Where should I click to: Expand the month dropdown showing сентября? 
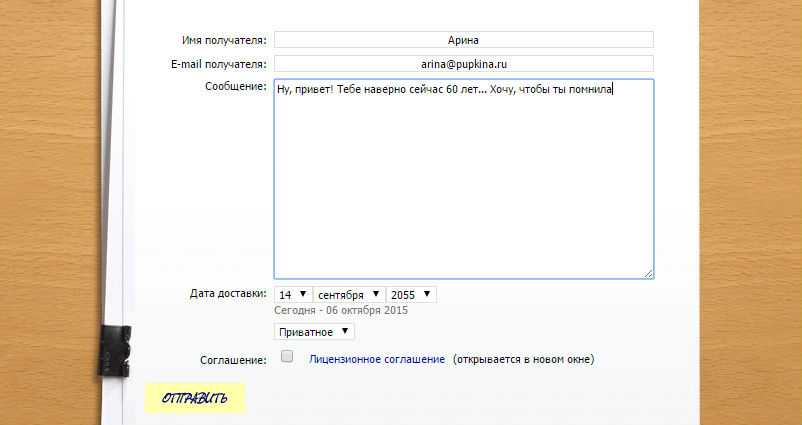click(348, 295)
